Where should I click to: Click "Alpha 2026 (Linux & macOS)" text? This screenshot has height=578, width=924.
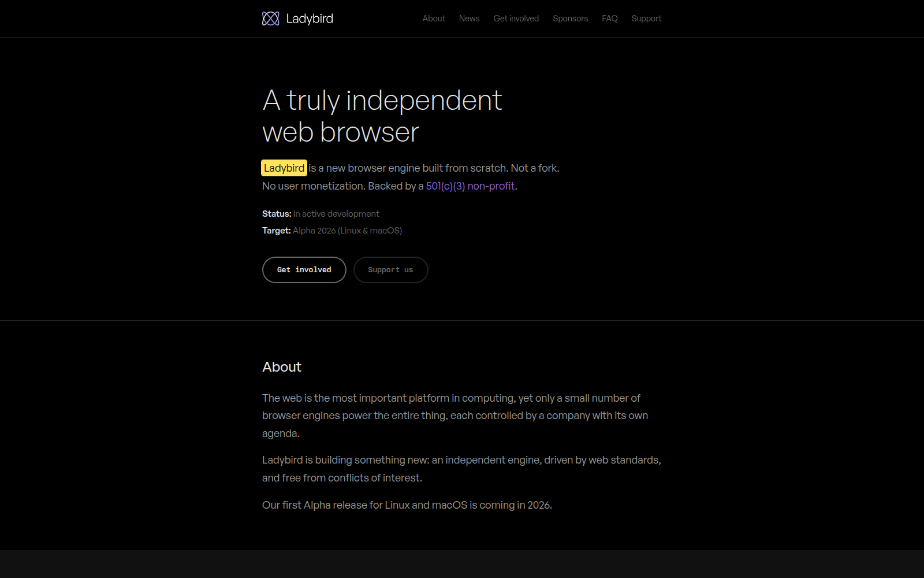[x=347, y=231]
